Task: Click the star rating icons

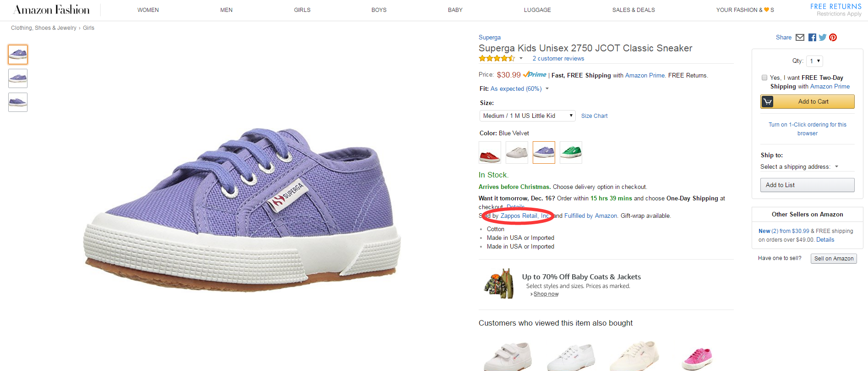Action: (497, 58)
